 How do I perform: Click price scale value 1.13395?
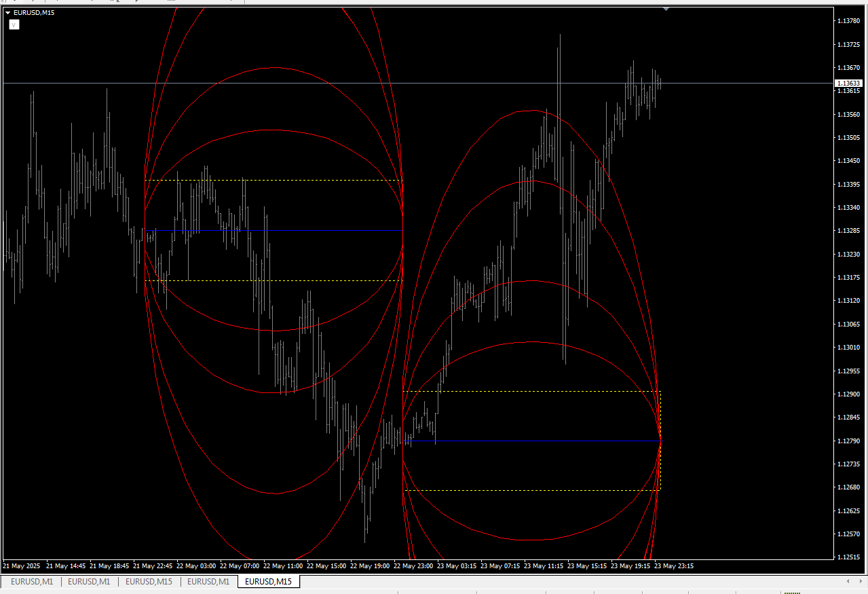click(848, 184)
